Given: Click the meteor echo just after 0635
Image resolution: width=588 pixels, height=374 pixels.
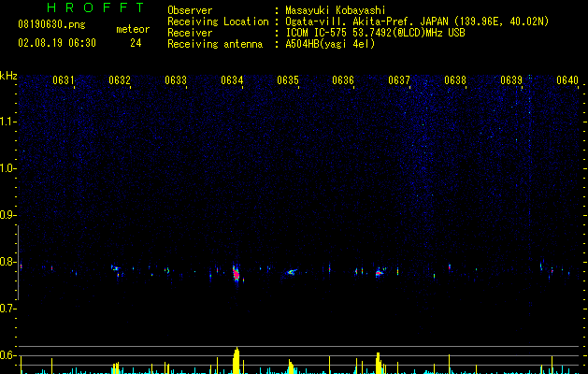Looking at the screenshot, I should pyautogui.click(x=291, y=272).
